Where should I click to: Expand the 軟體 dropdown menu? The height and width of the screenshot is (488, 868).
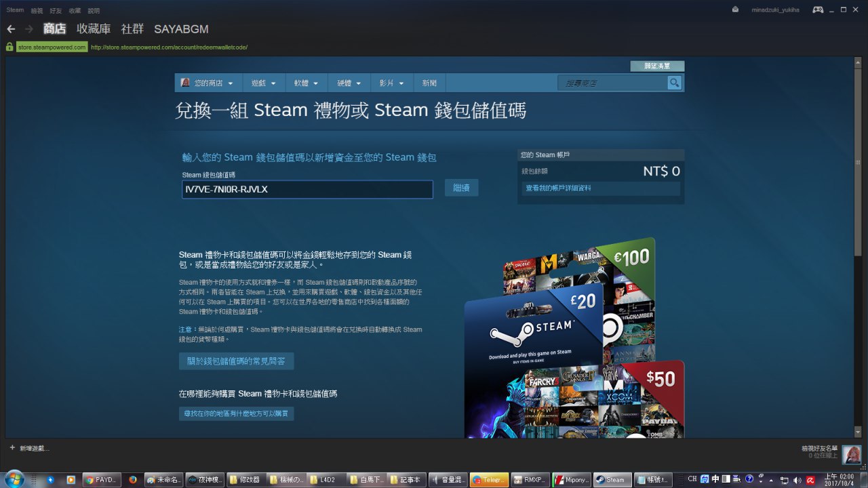(x=307, y=83)
